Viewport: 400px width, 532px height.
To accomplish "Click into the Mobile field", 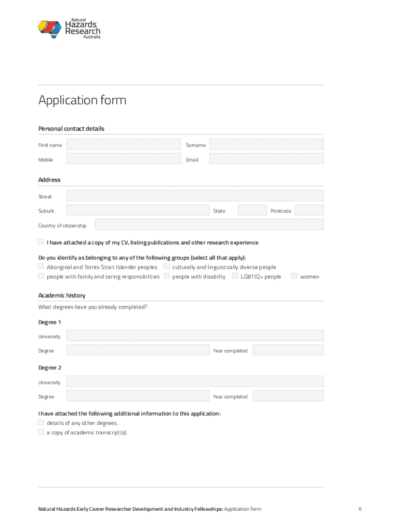I will click(124, 159).
